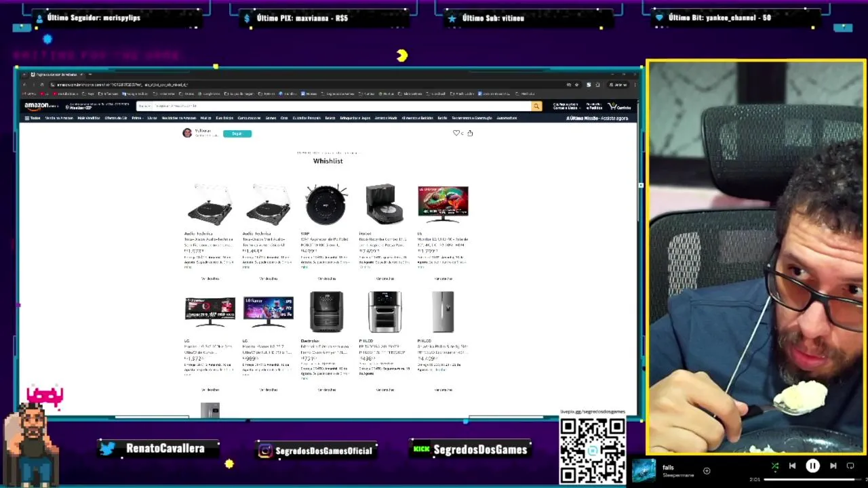Click the SegredosDosGamesOficial Instagram handle
This screenshot has width=868, height=488.
tap(324, 451)
